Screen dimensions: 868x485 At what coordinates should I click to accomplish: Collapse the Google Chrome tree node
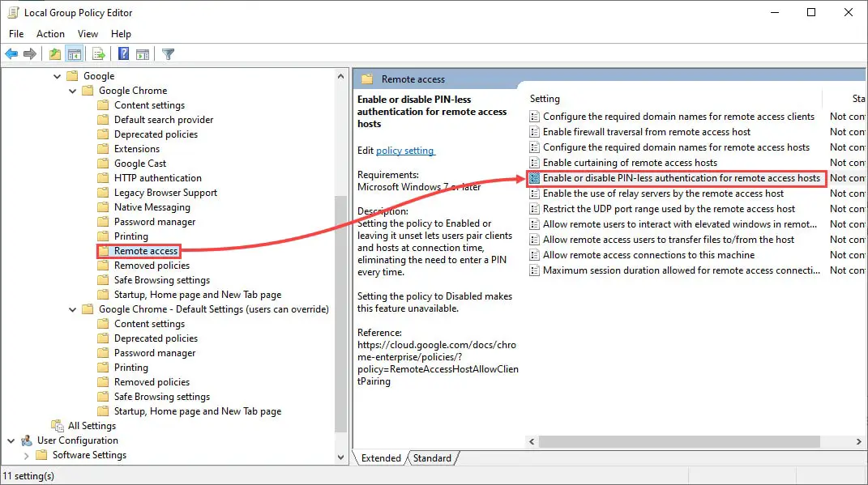(72, 91)
